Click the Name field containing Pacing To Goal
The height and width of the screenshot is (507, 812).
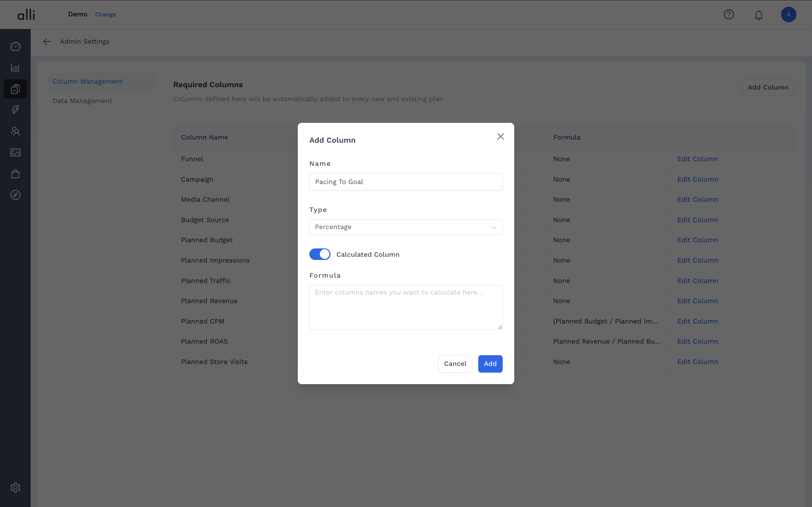[x=406, y=182]
